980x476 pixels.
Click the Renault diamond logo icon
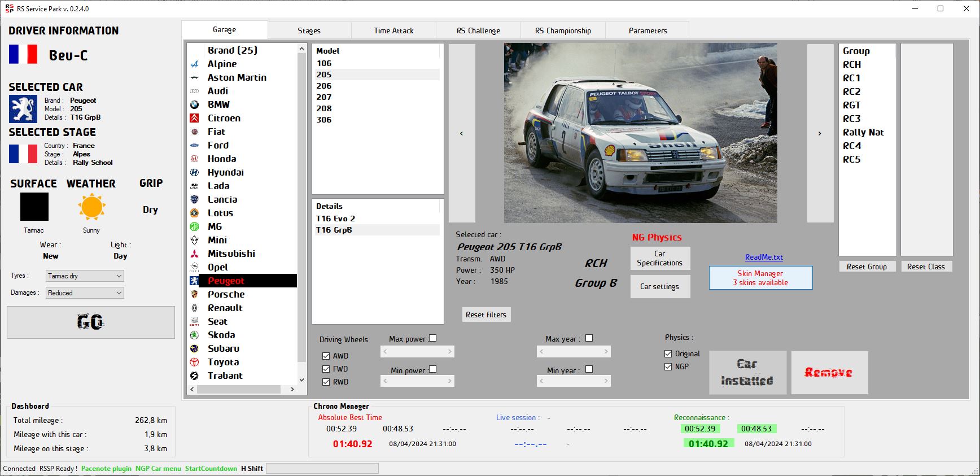tap(194, 308)
